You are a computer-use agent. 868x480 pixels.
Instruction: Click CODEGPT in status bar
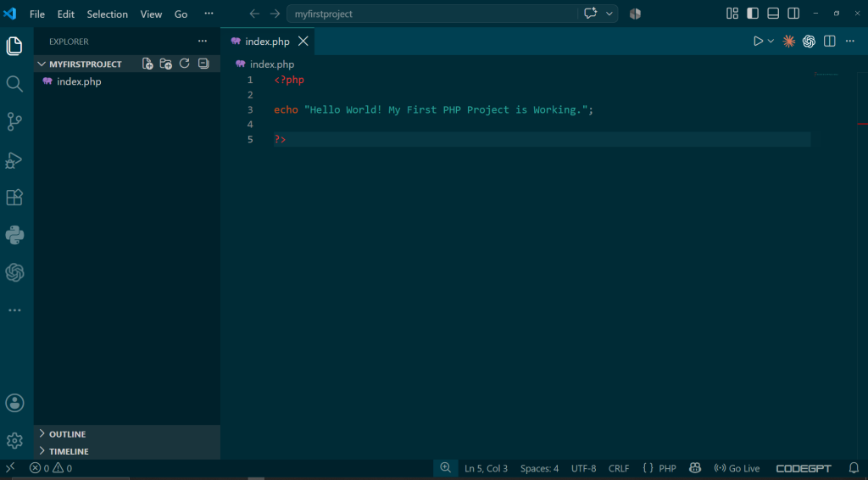click(x=804, y=468)
